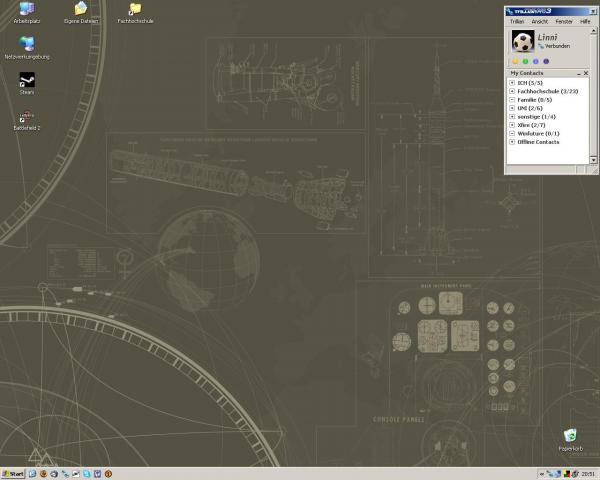This screenshot has height=480, width=600.
Task: Click the light blue status dot in Trillian
Action: pyautogui.click(x=536, y=61)
